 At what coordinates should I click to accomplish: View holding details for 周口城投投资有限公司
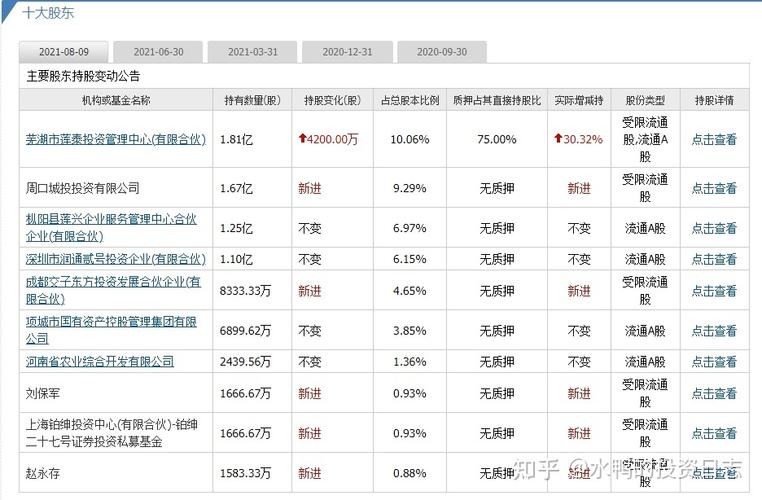click(x=714, y=188)
